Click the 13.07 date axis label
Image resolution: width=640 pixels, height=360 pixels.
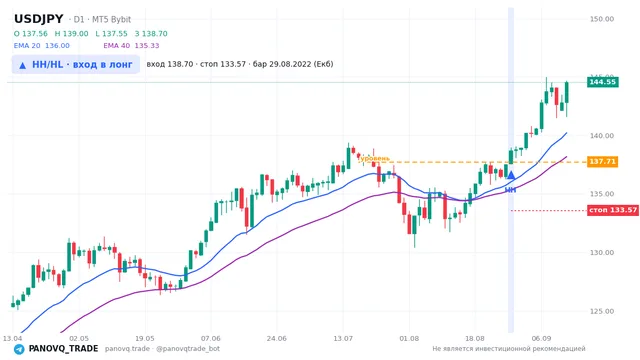(x=343, y=338)
